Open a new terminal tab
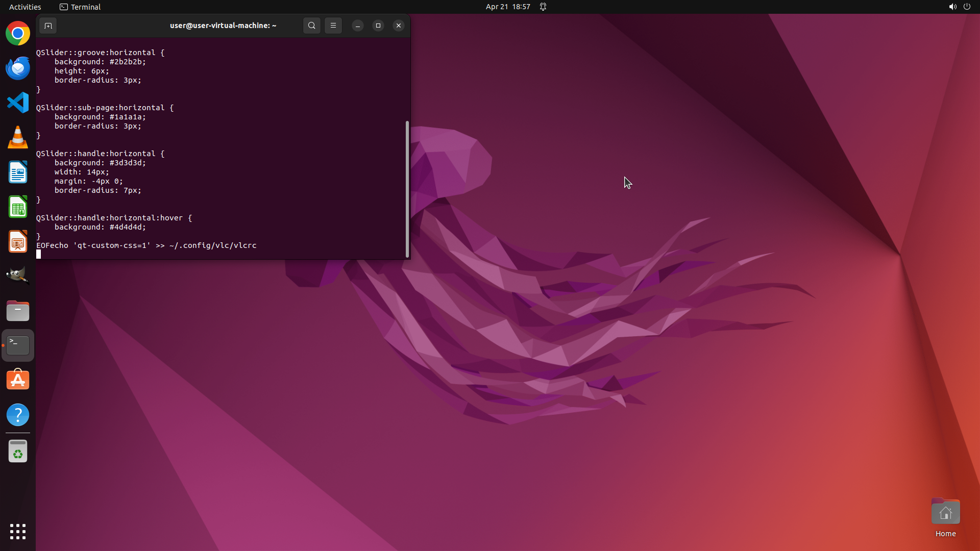The image size is (980, 551). click(x=48, y=26)
